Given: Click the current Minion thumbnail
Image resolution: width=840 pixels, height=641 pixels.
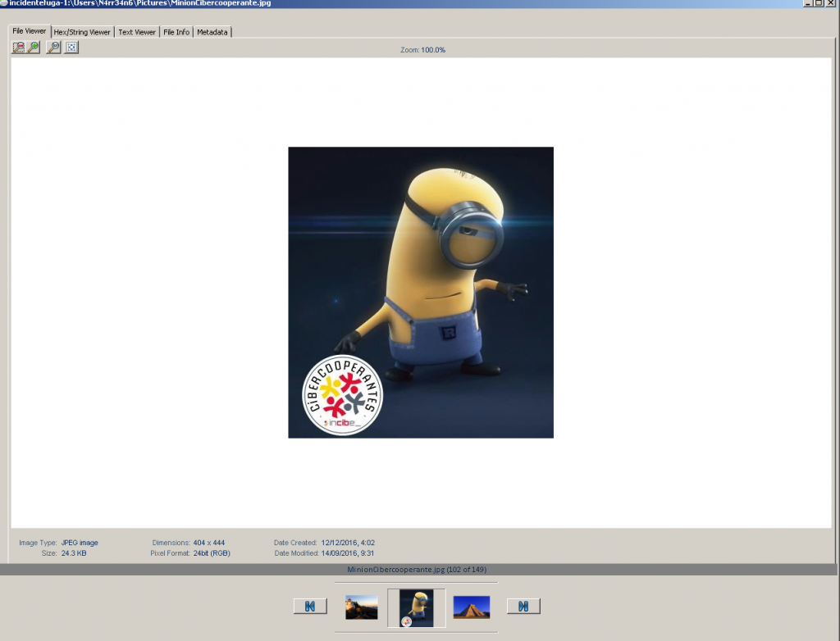Looking at the screenshot, I should (416, 607).
